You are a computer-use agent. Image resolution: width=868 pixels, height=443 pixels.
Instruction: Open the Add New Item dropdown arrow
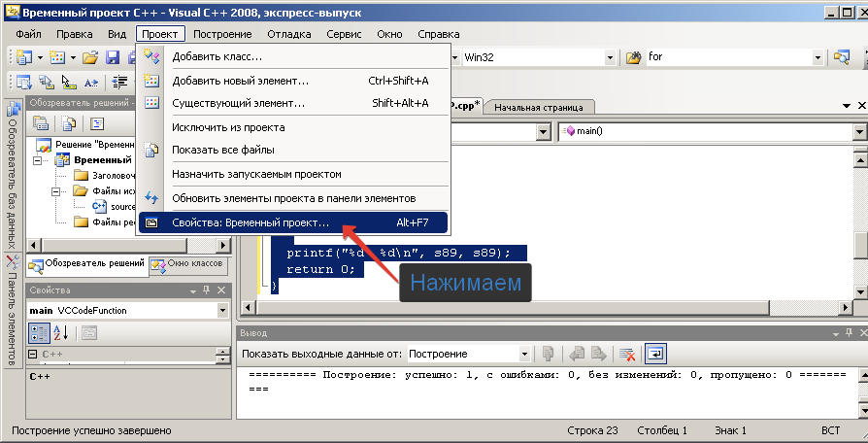pos(73,56)
